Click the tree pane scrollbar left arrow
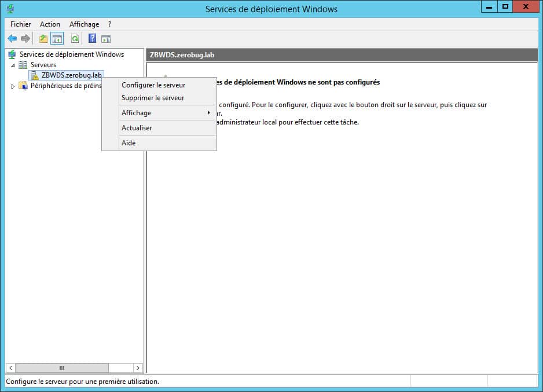This screenshot has width=543, height=392. [11, 368]
